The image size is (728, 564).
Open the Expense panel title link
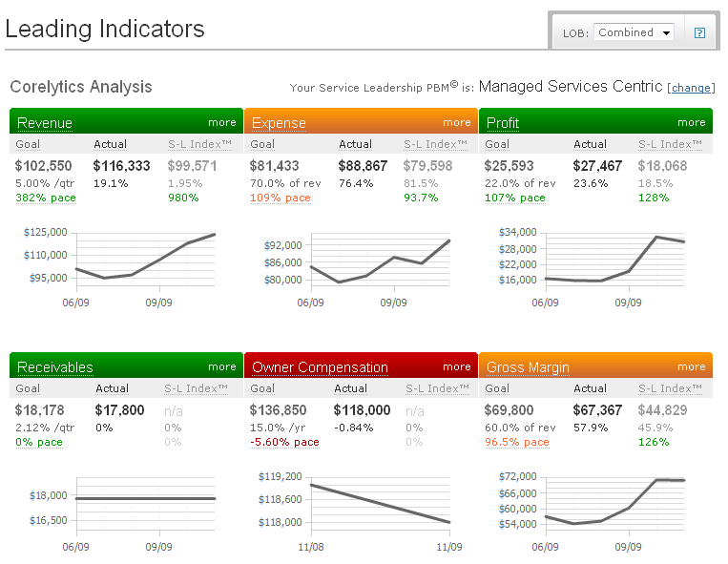tap(279, 123)
